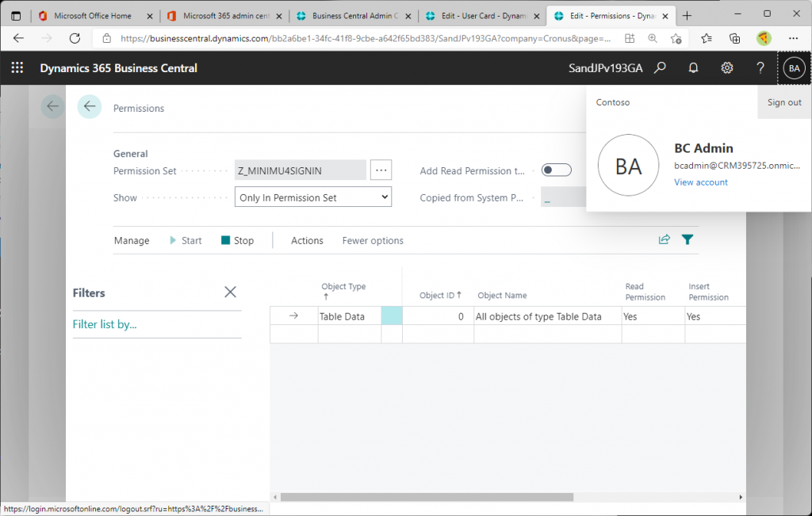Click the BA account avatar in header
Screen dimensions: 812x516
click(x=794, y=68)
